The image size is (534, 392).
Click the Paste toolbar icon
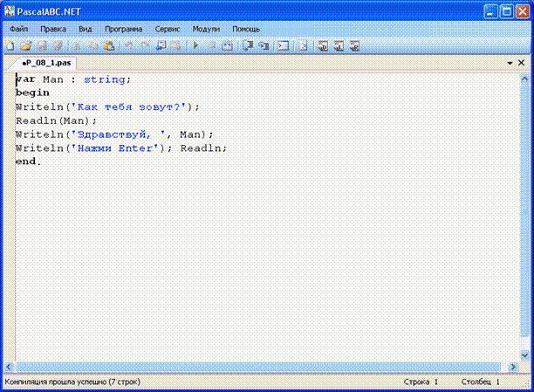click(109, 45)
